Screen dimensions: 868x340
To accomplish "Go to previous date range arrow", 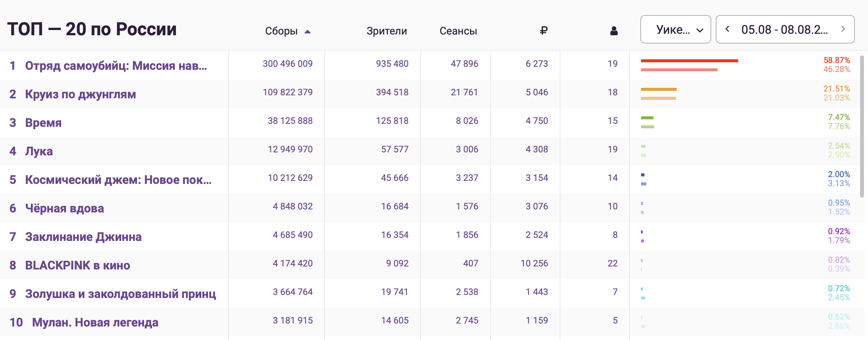I will point(727,29).
